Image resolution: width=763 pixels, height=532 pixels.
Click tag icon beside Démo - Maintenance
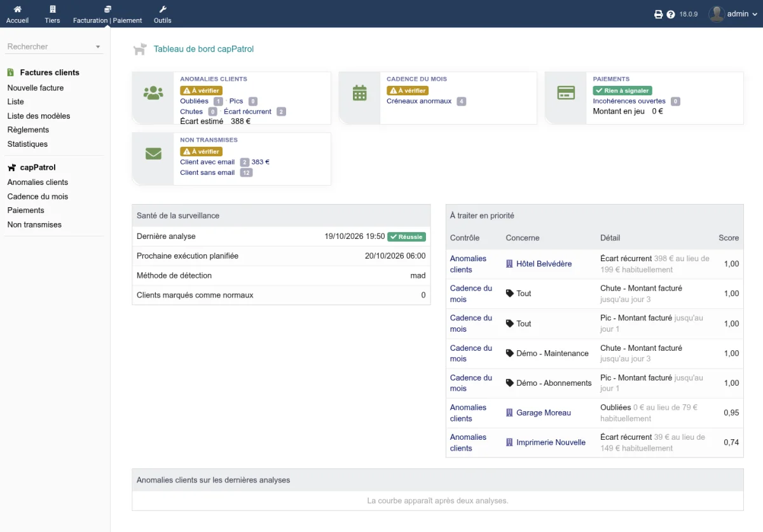coord(509,353)
